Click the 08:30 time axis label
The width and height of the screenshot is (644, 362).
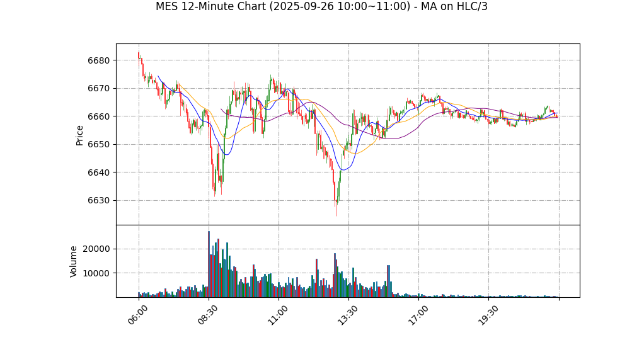coord(208,315)
